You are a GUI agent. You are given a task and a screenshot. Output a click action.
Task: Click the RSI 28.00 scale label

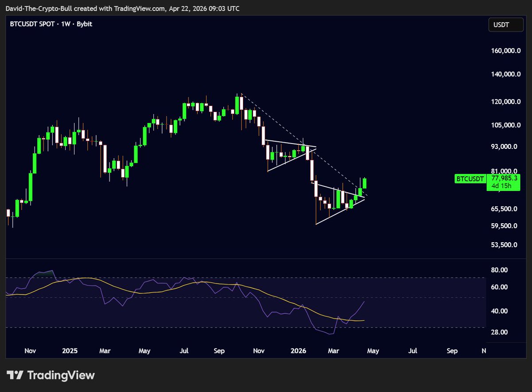coord(499,332)
